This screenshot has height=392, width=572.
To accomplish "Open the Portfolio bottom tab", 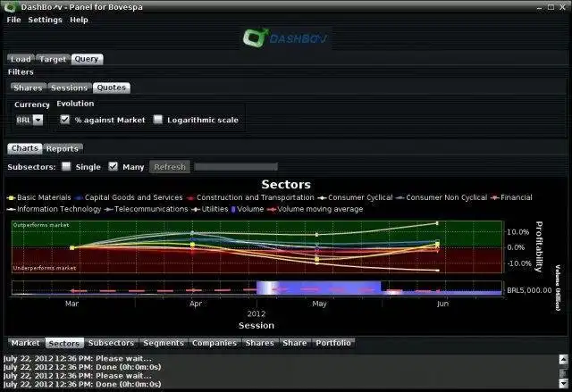I will coord(333,343).
